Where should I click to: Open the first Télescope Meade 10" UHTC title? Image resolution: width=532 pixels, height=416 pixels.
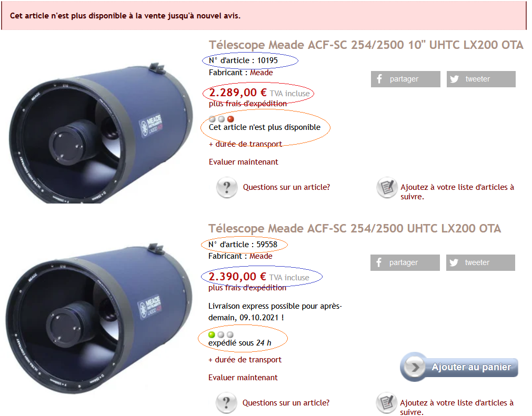(x=366, y=45)
